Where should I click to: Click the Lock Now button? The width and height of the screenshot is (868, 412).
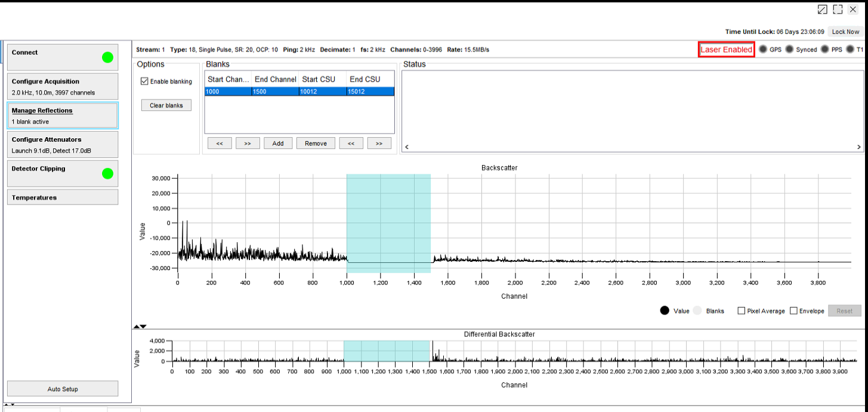[x=845, y=32]
